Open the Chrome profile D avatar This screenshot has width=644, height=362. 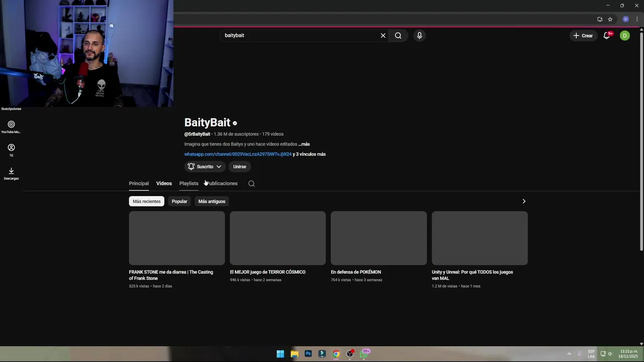coord(626,19)
